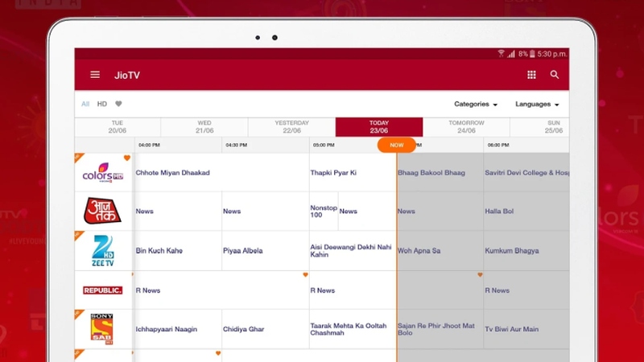The image size is (644, 362).
Task: Select the 04:00 PM time header
Action: pyautogui.click(x=149, y=145)
